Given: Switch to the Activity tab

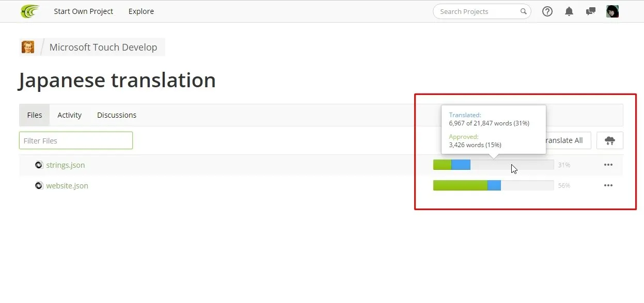Looking at the screenshot, I should pos(70,115).
